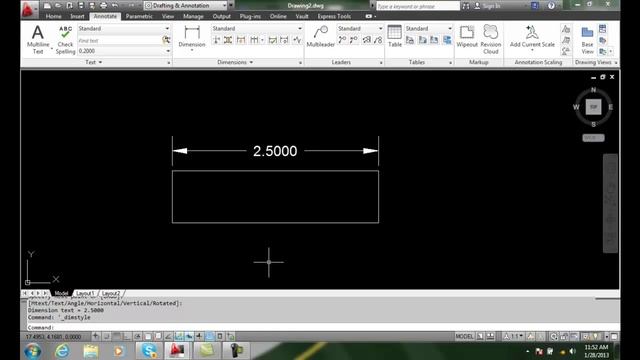Open the View ribbon tab
Screen dimensions: 640x360
(x=168, y=16)
